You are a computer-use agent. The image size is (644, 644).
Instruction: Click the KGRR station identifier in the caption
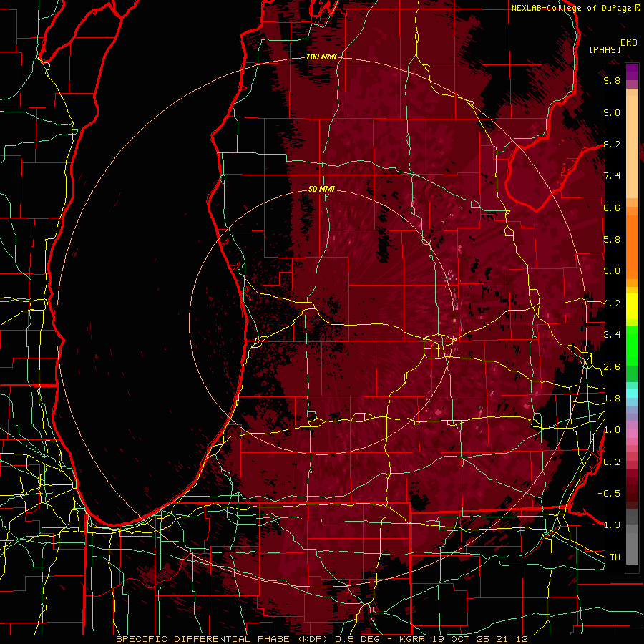click(x=414, y=639)
